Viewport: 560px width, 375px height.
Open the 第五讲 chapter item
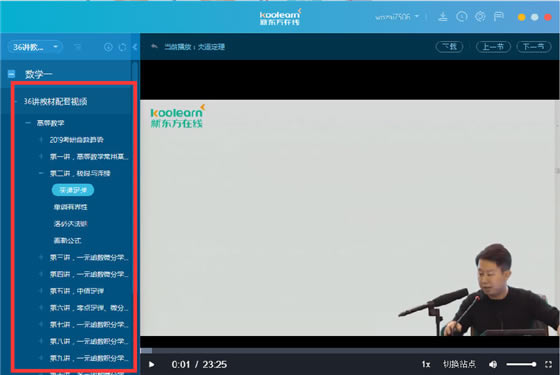[77, 291]
